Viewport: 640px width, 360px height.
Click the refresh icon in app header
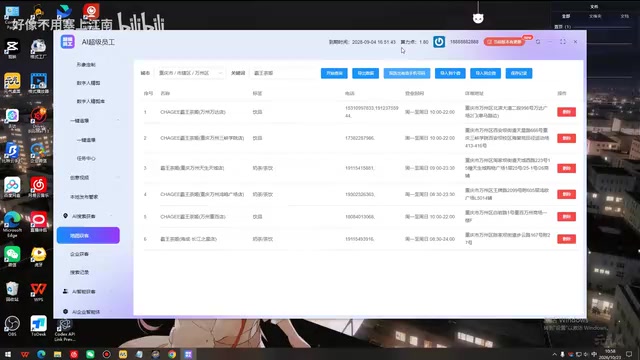click(538, 42)
